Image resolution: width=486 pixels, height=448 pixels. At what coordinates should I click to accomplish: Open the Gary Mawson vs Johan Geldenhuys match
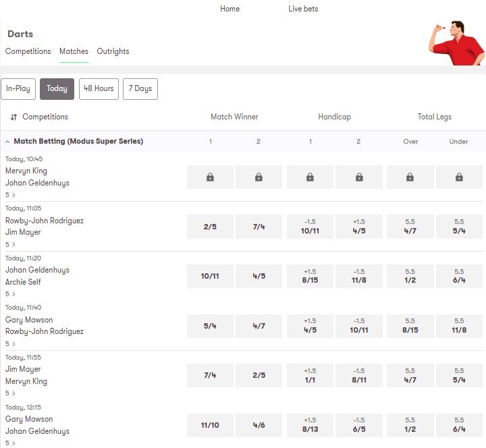[x=37, y=425]
